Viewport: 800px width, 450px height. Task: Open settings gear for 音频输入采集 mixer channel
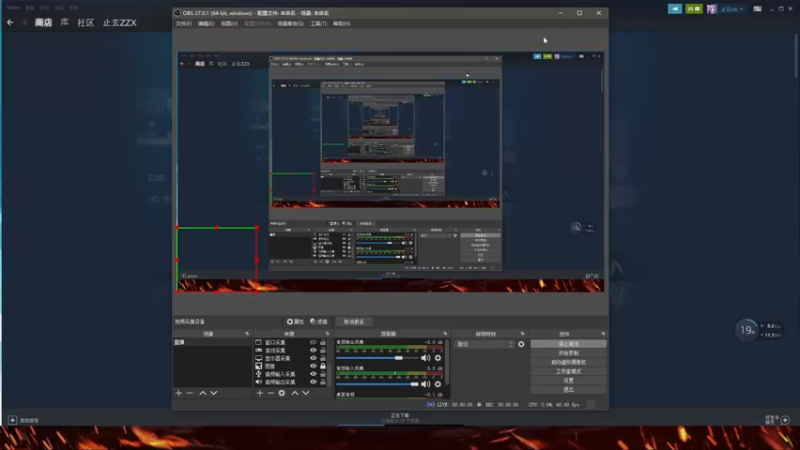[x=438, y=384]
